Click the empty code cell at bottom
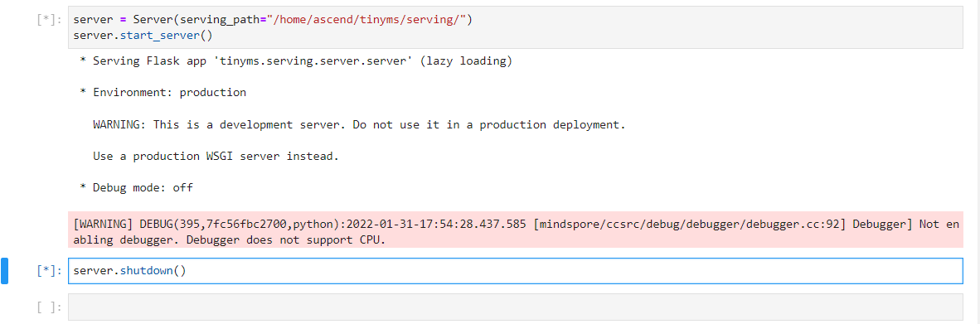The height and width of the screenshot is (324, 980). 515,307
